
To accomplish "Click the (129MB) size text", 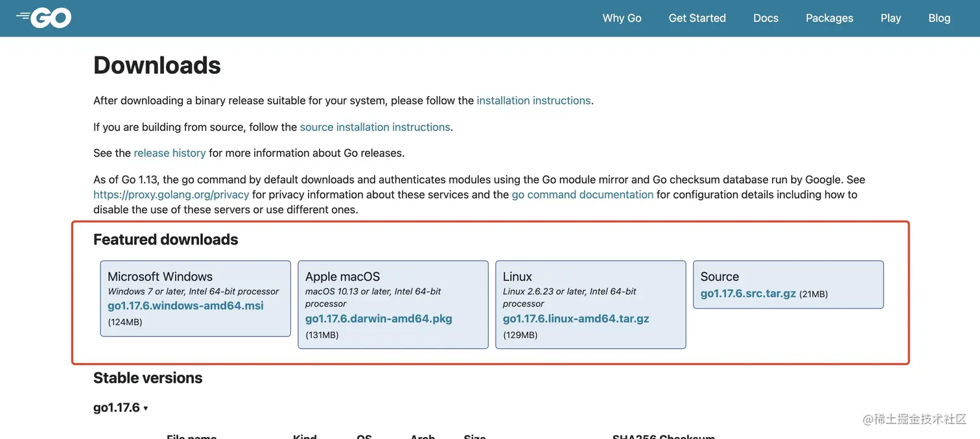I will point(520,335).
